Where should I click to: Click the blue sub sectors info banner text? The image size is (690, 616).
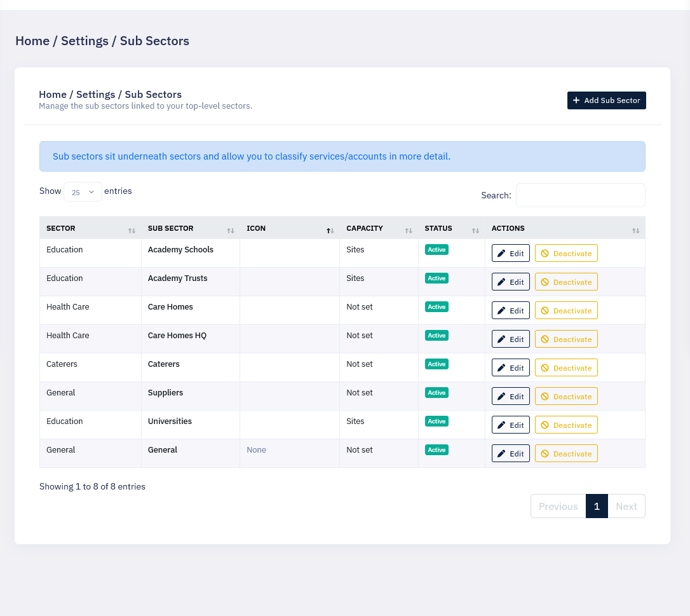coord(252,156)
